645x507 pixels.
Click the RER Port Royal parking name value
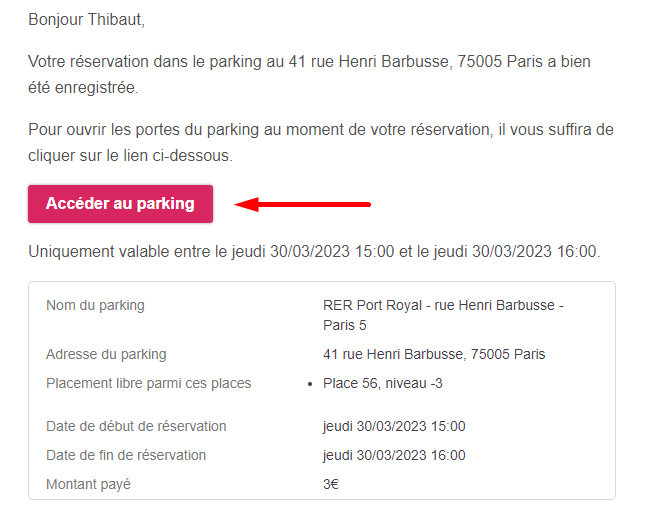443,315
